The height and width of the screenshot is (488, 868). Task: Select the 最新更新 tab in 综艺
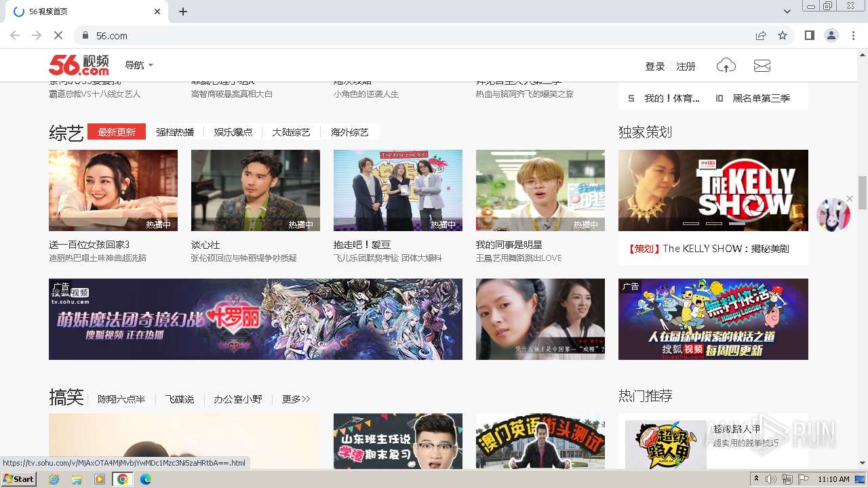117,132
